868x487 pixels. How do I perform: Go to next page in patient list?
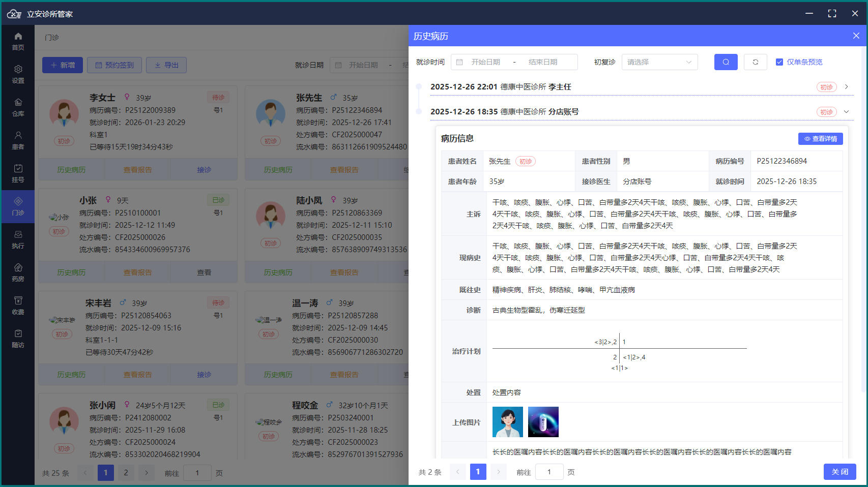(147, 473)
